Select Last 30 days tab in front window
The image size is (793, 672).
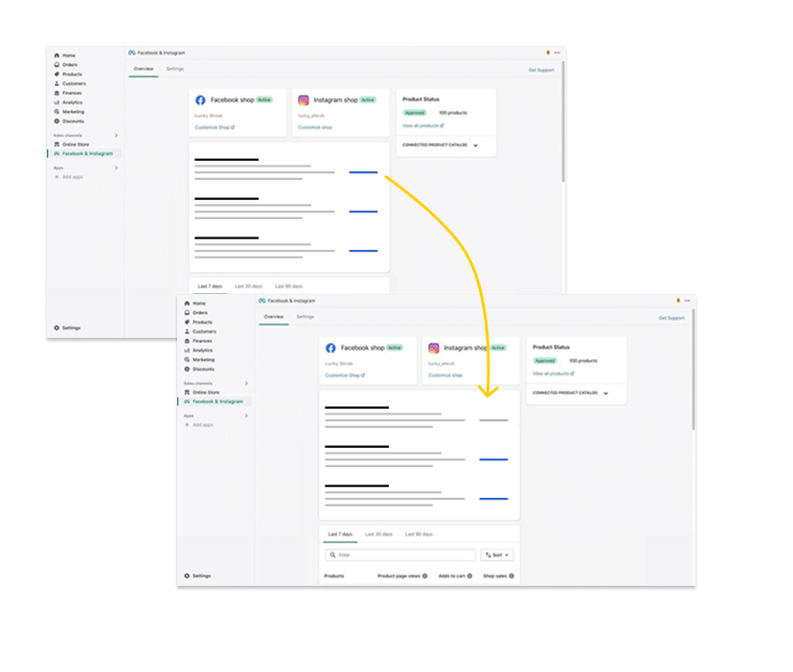pos(379,534)
